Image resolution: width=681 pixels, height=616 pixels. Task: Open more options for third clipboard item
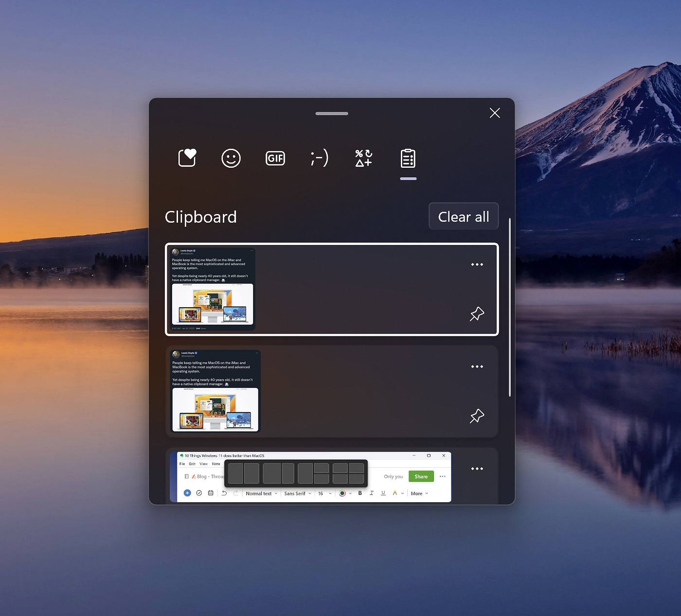coord(477,469)
